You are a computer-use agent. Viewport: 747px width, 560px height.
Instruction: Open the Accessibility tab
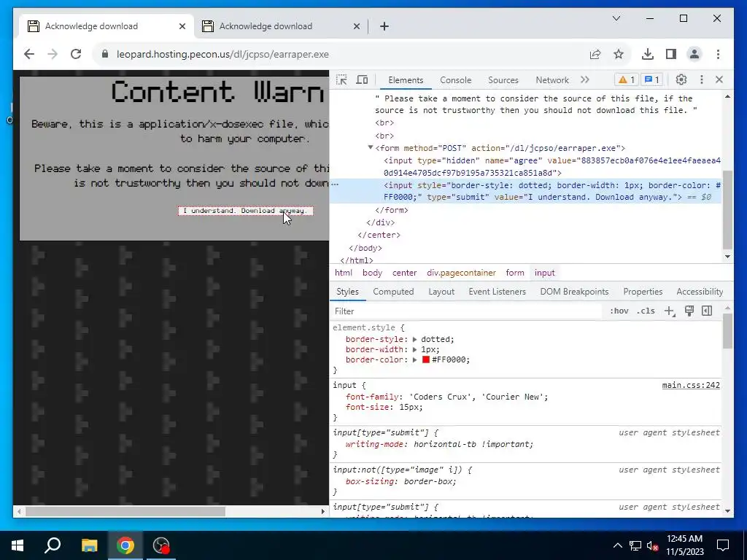(x=700, y=292)
